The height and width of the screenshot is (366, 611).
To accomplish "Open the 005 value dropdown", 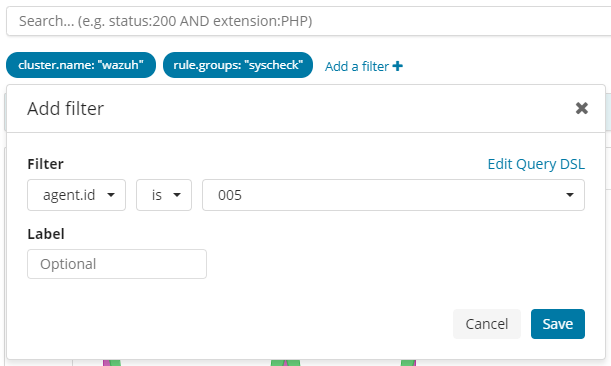I will (x=393, y=195).
